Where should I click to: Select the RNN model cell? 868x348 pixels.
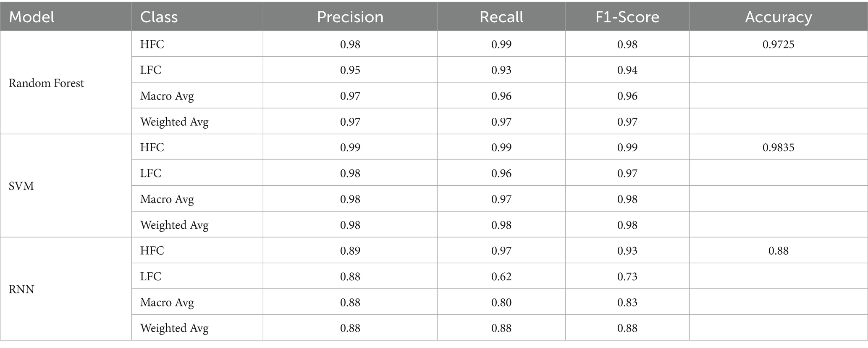[x=21, y=289]
